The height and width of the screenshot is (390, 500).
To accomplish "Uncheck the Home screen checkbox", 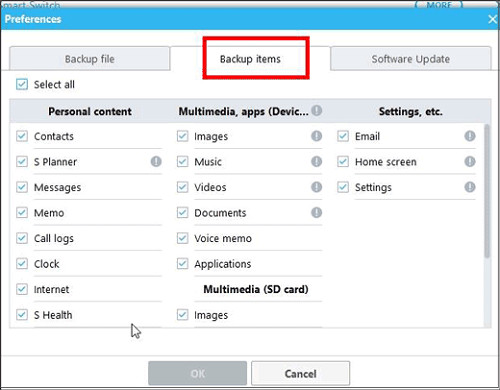I will pos(343,162).
